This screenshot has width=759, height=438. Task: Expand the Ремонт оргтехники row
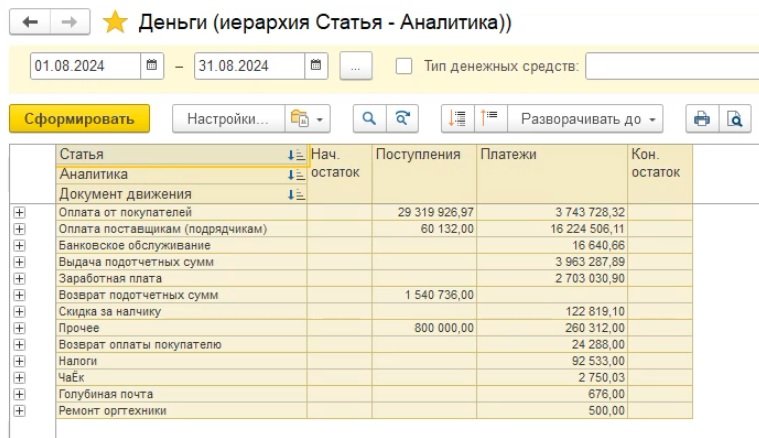coord(19,411)
